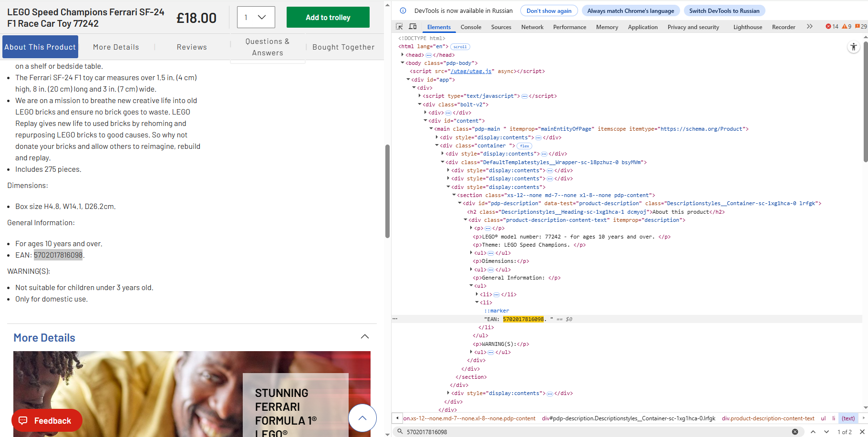The width and height of the screenshot is (868, 437).
Task: Open Privacy and security tab
Action: pyautogui.click(x=693, y=27)
